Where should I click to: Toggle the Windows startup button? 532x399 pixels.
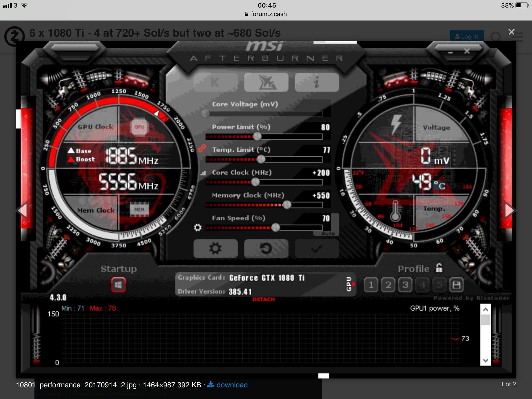118,285
